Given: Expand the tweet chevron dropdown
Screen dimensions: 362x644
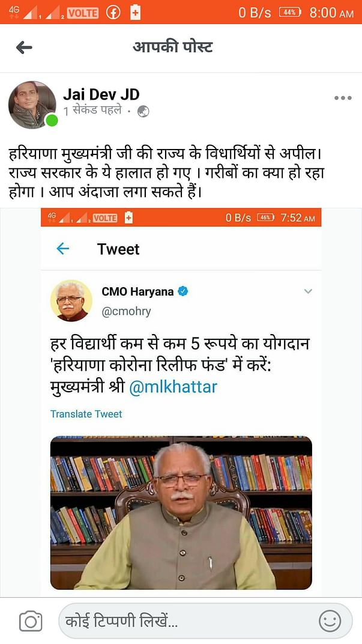Looking at the screenshot, I should tap(308, 291).
